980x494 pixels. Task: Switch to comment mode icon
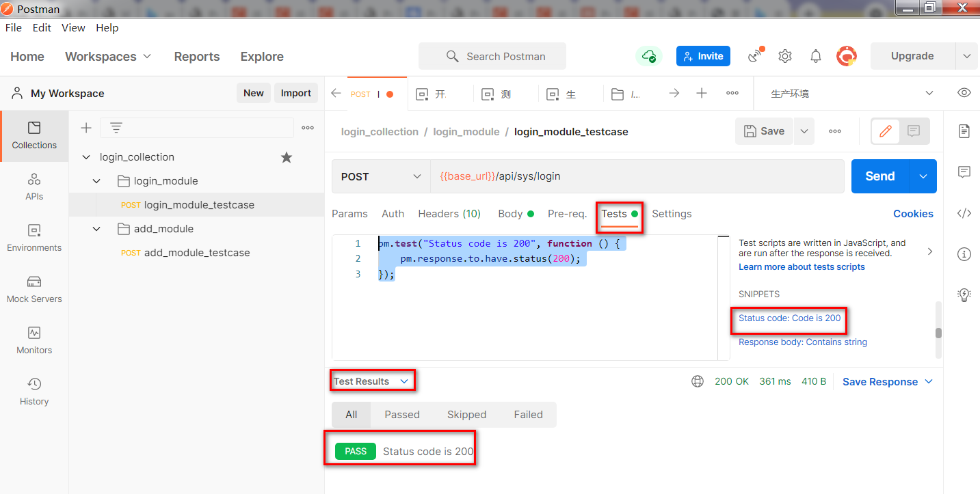[x=914, y=131]
